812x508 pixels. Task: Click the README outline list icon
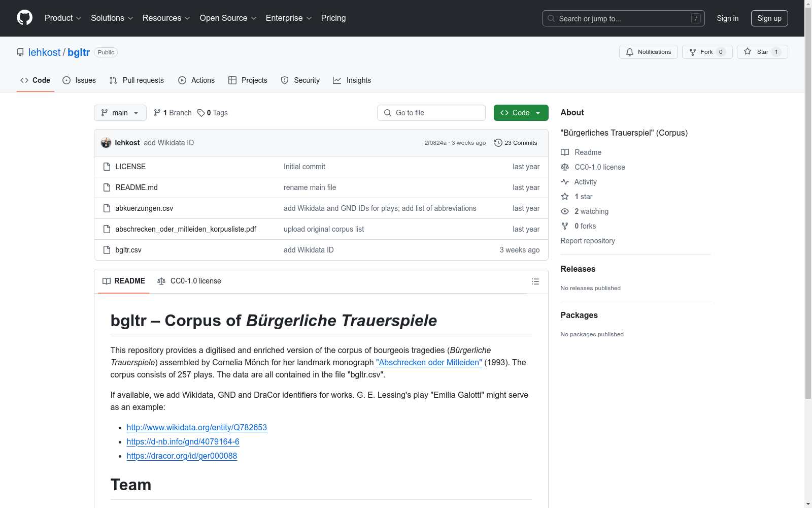[x=535, y=281]
